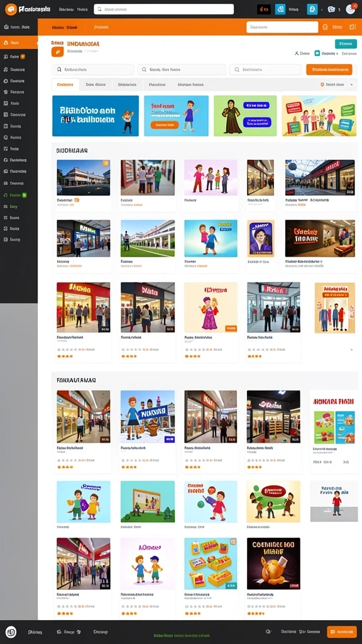This screenshot has width=362, height=644.
Task: Open the sort dropdown with the orange dot
Action: pyautogui.click(x=333, y=85)
